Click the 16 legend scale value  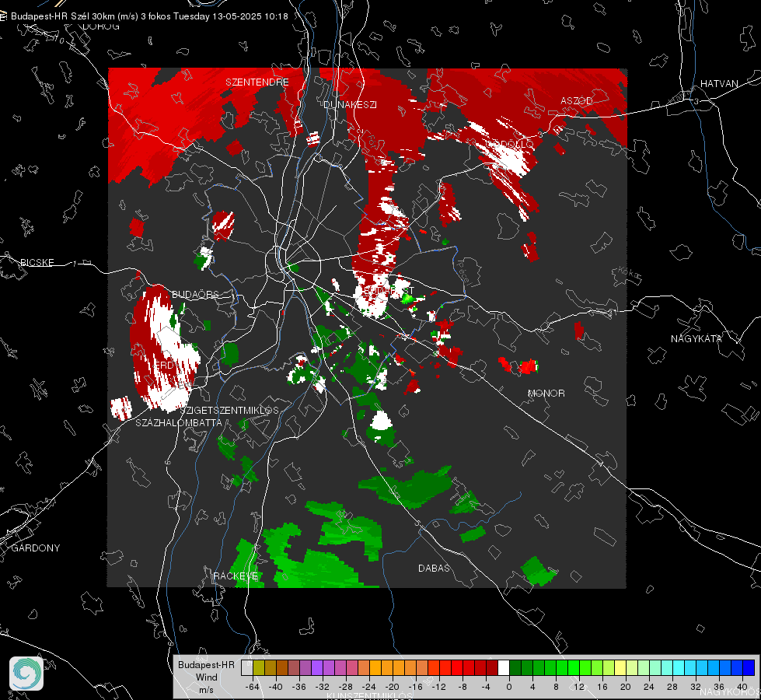coord(602,687)
